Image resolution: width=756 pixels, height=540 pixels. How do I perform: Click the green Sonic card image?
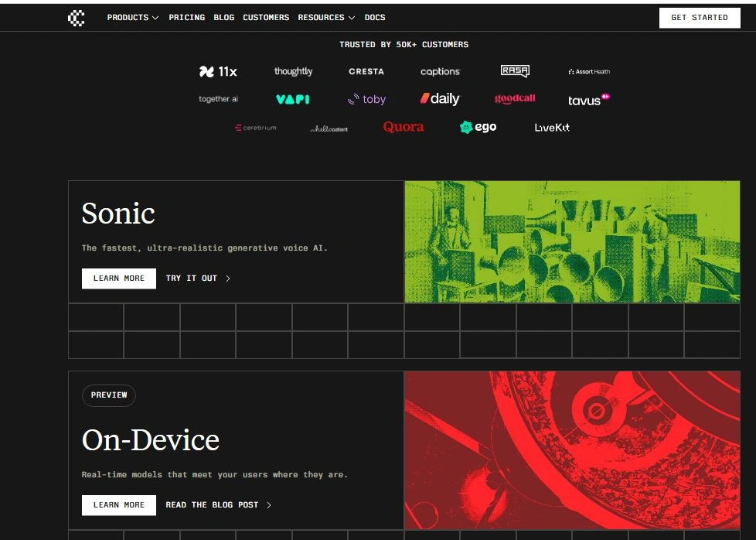click(572, 242)
